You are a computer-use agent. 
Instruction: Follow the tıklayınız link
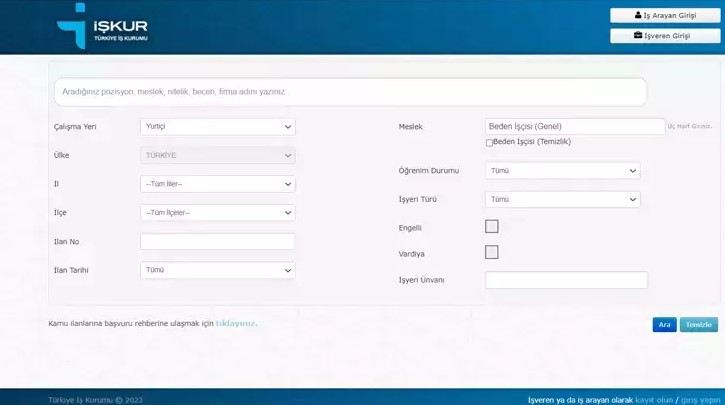click(236, 323)
